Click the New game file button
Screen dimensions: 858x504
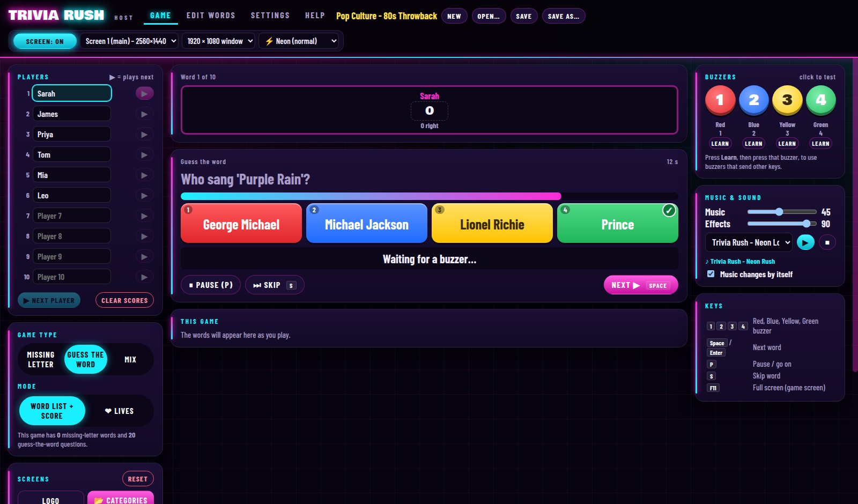[x=454, y=16]
